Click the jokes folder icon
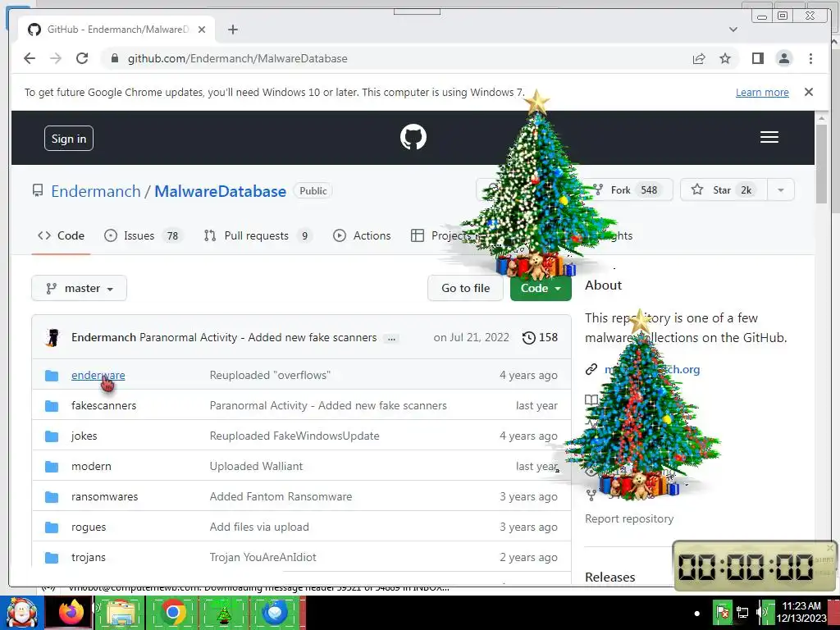840x630 pixels. point(52,436)
